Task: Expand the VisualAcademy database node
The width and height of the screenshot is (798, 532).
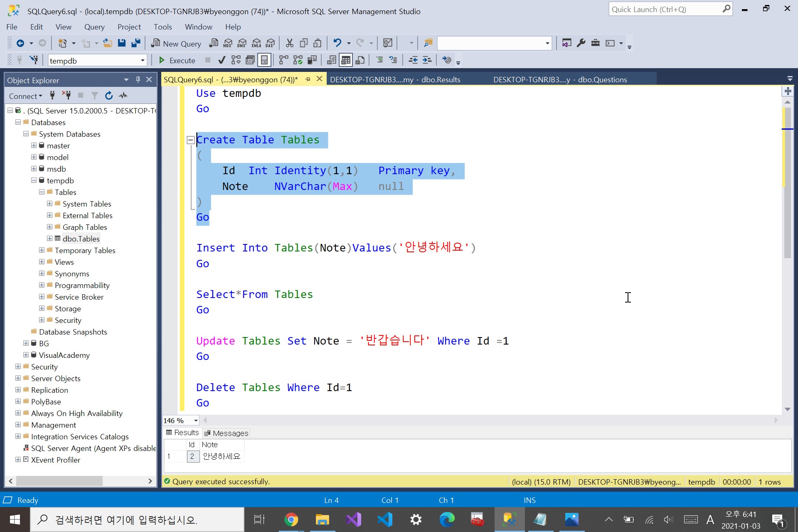Action: click(x=26, y=355)
